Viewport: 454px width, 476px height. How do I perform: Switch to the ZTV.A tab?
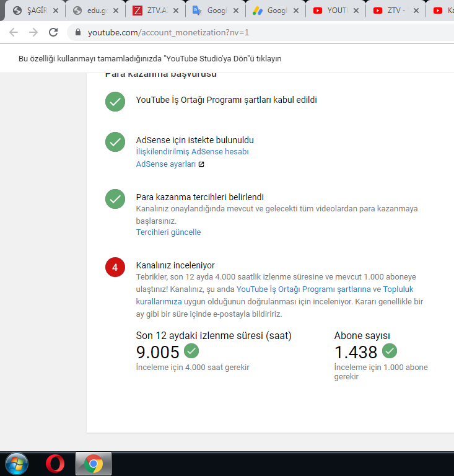click(x=151, y=11)
